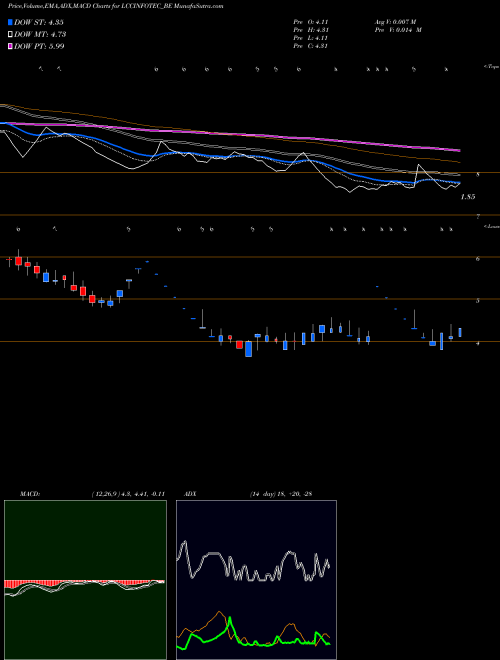Open the green MACD chart panel
500x660 pixels.
click(x=85, y=580)
